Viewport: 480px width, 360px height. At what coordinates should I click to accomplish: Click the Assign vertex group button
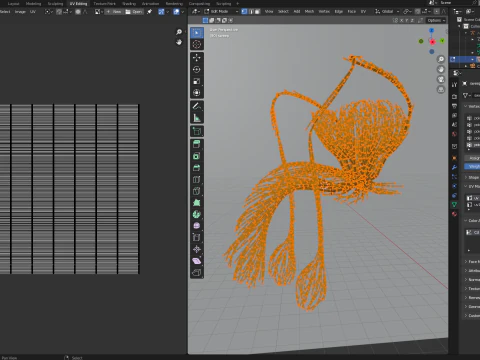473,158
